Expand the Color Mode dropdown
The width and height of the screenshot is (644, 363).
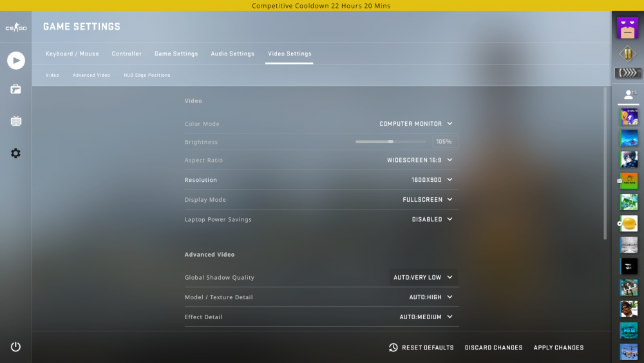pyautogui.click(x=415, y=124)
